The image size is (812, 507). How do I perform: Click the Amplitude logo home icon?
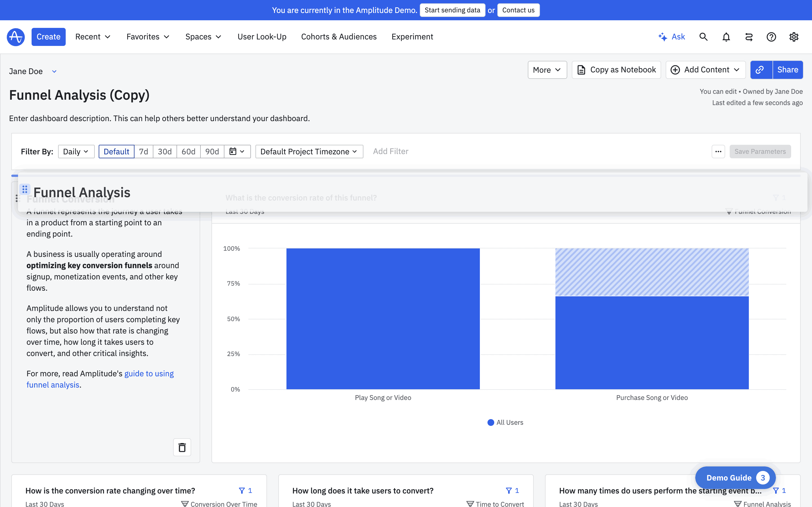16,37
